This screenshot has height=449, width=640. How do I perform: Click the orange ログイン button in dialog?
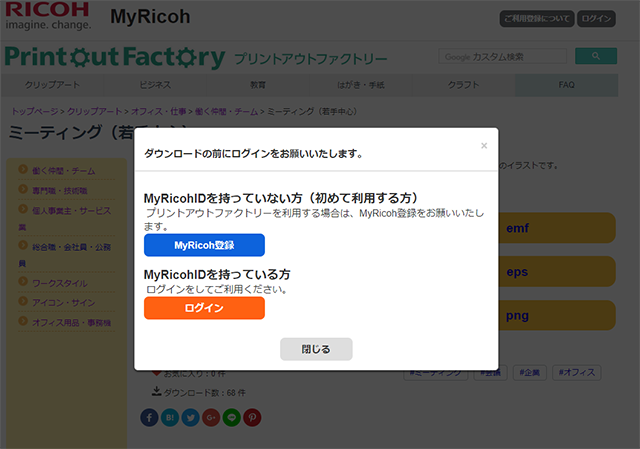(204, 308)
